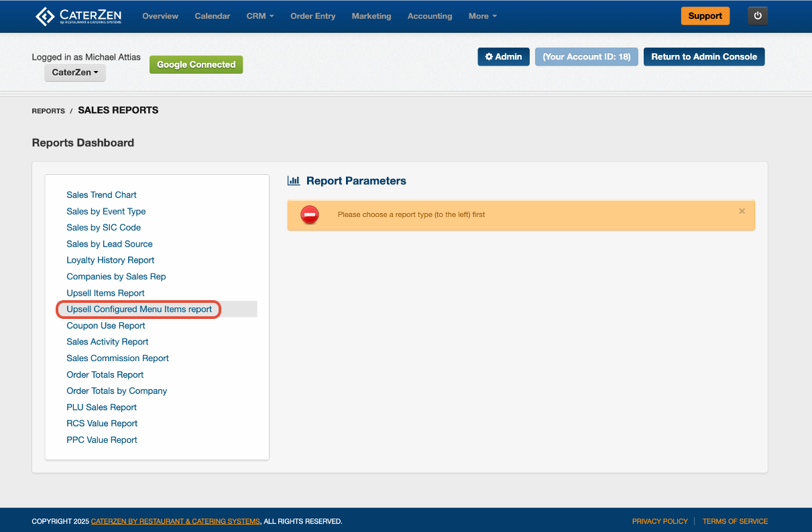Expand the More menu
Image resolution: width=812 pixels, height=532 pixels.
(x=483, y=16)
